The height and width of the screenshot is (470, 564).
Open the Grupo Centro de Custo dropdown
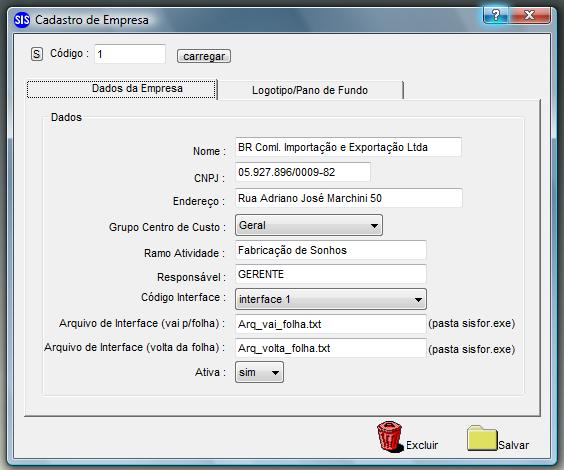[309, 225]
